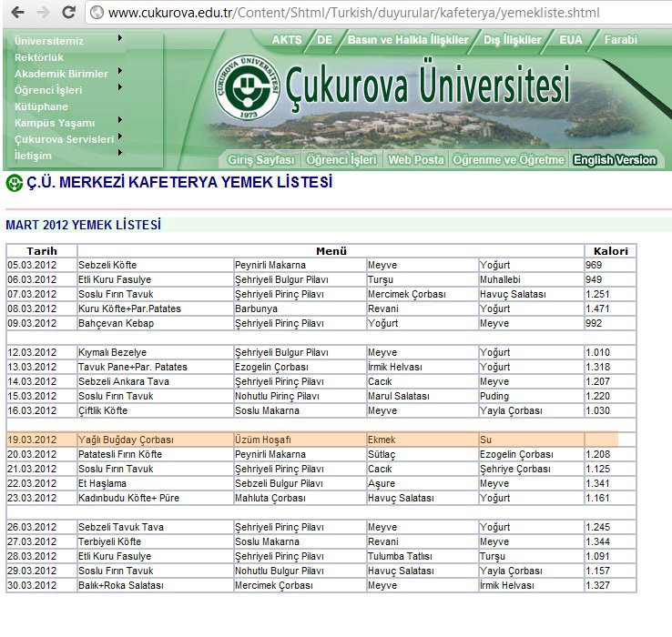This screenshot has height=637, width=672.
Task: Open the Dış İlişkiler tab
Action: (513, 40)
